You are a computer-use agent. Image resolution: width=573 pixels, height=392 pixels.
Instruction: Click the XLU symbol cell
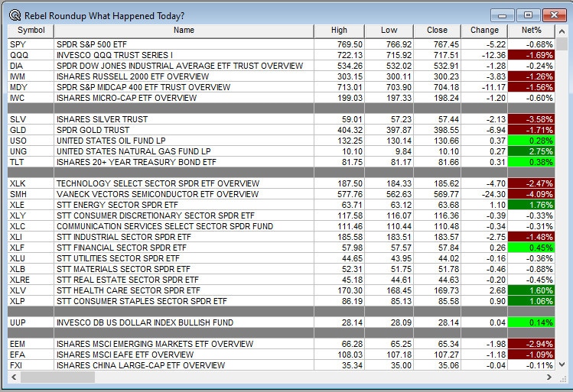[31, 258]
